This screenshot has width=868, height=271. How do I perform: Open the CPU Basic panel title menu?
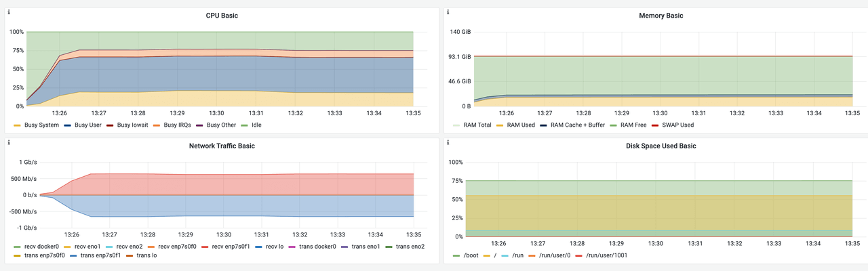point(222,16)
